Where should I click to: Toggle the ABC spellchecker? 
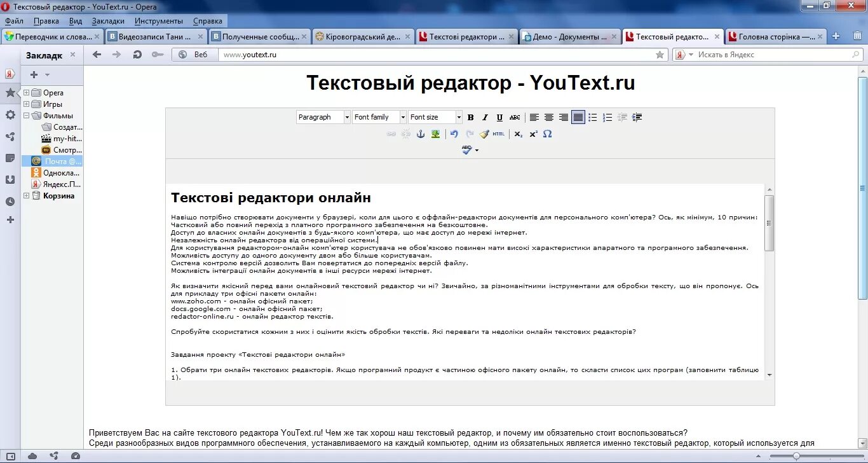[467, 150]
